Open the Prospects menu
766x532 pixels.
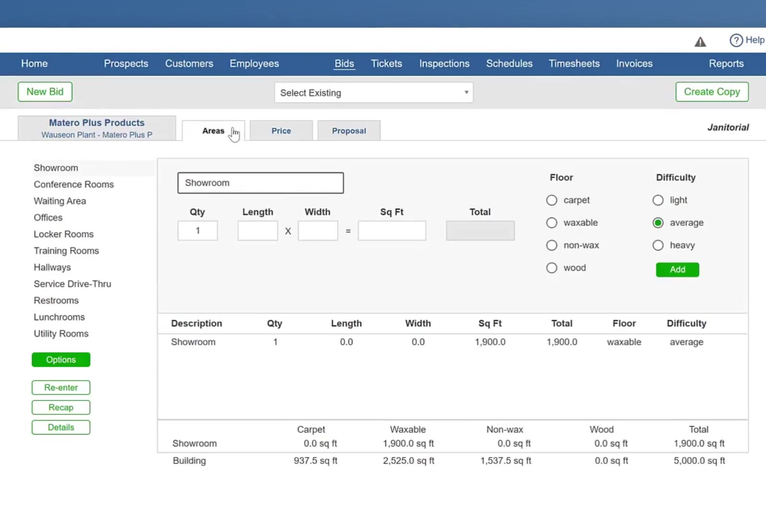[126, 64]
